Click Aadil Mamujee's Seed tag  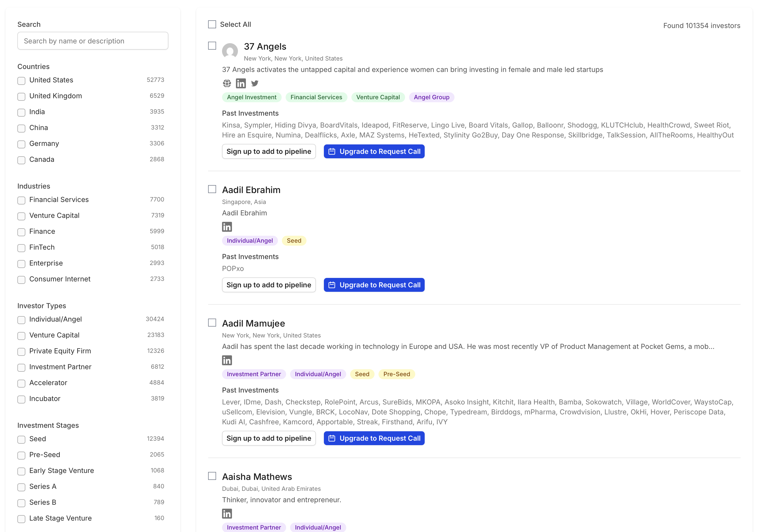click(x=362, y=374)
